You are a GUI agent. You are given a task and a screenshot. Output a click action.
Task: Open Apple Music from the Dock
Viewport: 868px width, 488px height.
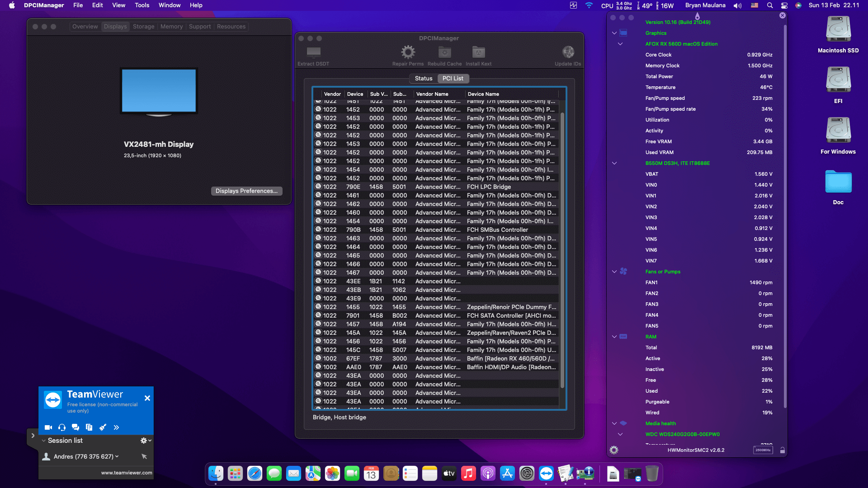(x=468, y=474)
